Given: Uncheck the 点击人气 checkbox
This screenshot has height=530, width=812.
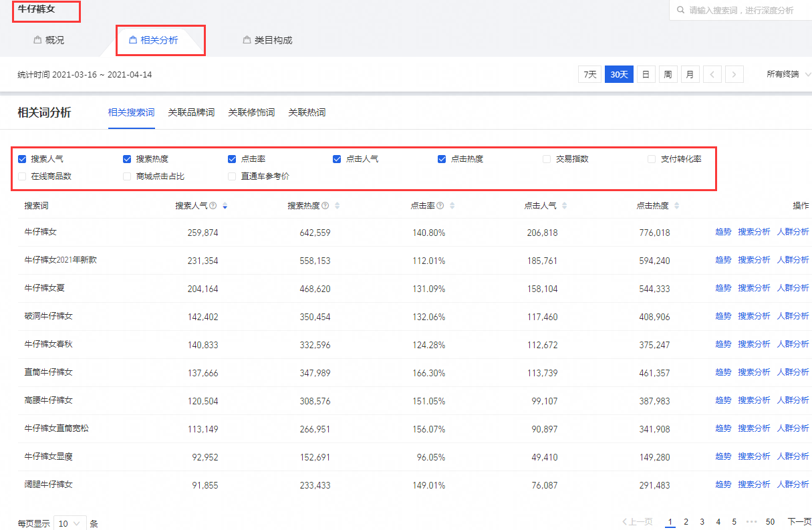Looking at the screenshot, I should 337,159.
